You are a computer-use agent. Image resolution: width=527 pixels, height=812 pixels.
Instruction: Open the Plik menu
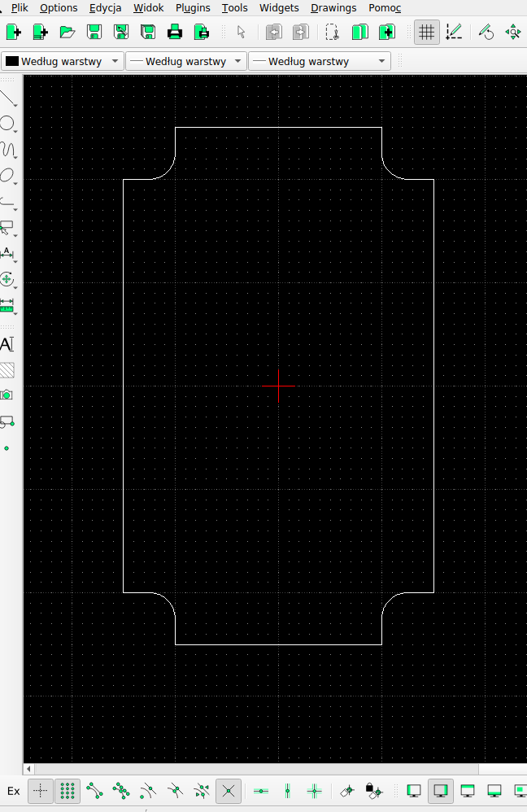pyautogui.click(x=20, y=8)
